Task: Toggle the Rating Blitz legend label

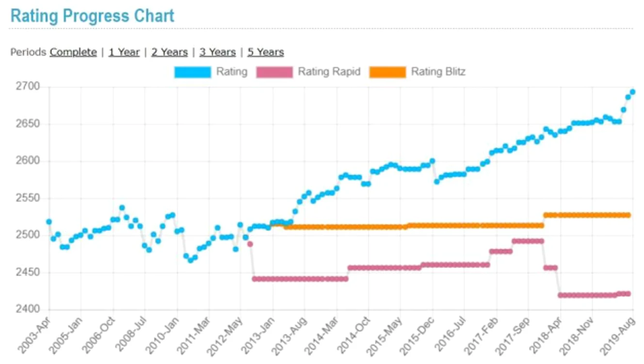Action: click(438, 72)
